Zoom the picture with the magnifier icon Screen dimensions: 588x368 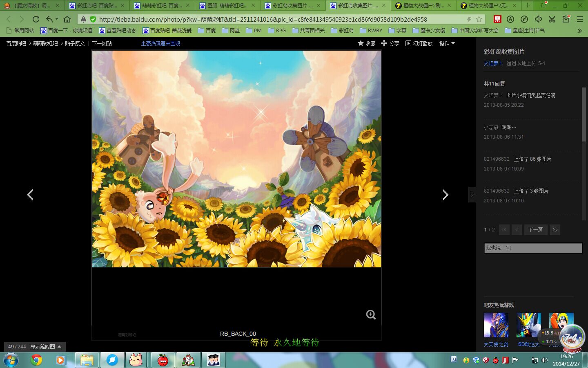click(371, 314)
